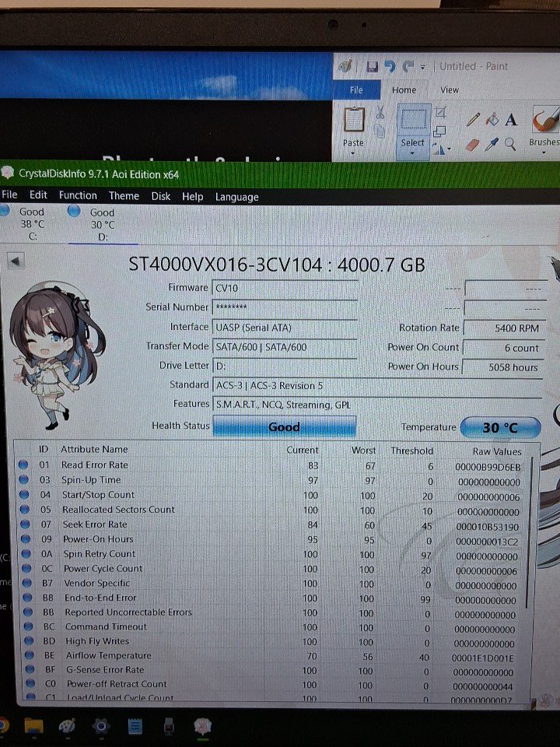This screenshot has width=560, height=747.
Task: Click the Raw Values column header
Action: 497,451
